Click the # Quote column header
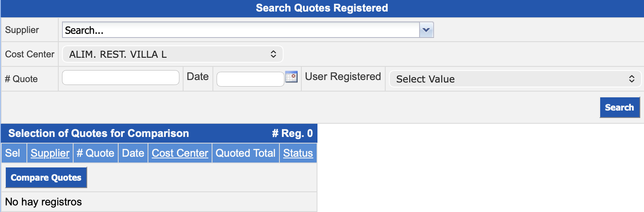Viewport: 644px width, 212px height. coord(95,153)
